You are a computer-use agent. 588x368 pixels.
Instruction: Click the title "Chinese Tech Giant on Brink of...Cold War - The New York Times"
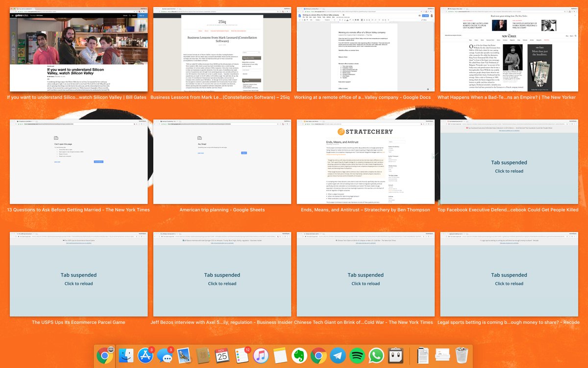point(364,322)
